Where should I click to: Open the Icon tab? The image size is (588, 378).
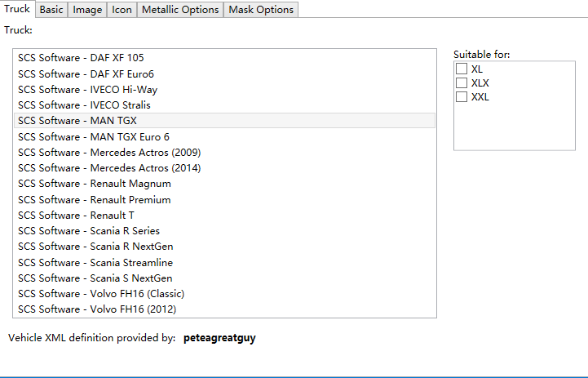[x=122, y=10]
